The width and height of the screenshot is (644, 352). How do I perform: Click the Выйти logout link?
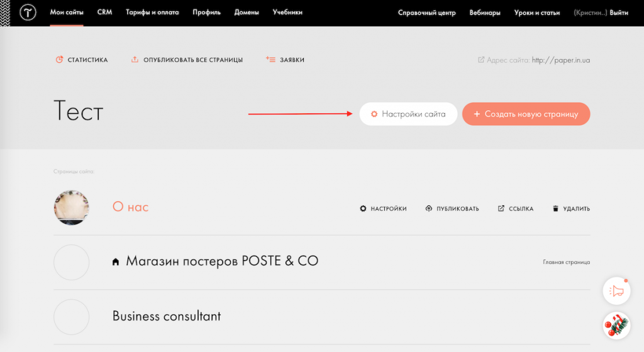click(619, 13)
